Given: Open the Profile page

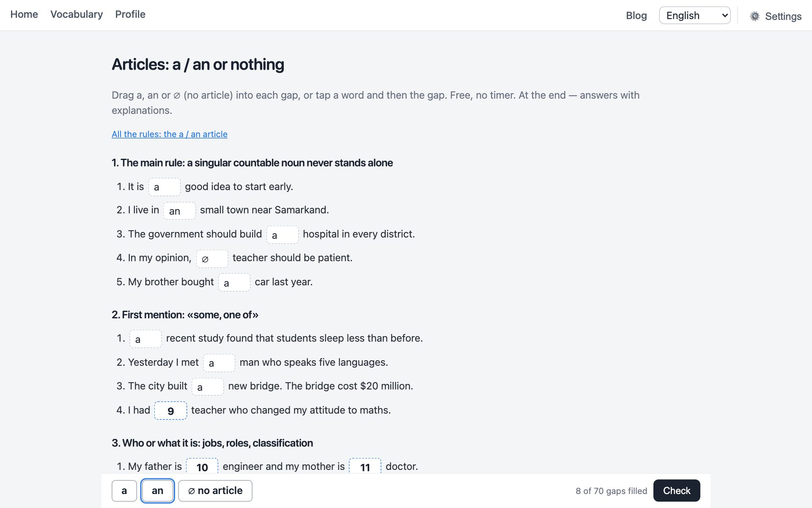Looking at the screenshot, I should point(130,14).
